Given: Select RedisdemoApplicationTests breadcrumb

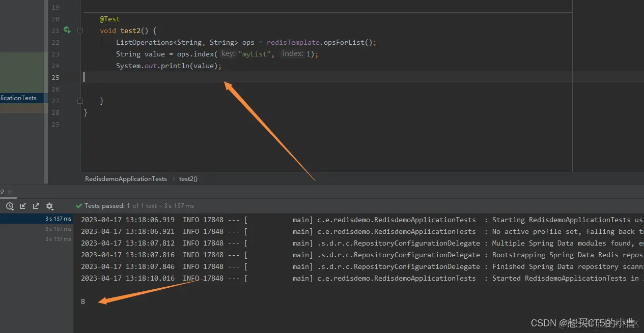Looking at the screenshot, I should click(x=126, y=179).
